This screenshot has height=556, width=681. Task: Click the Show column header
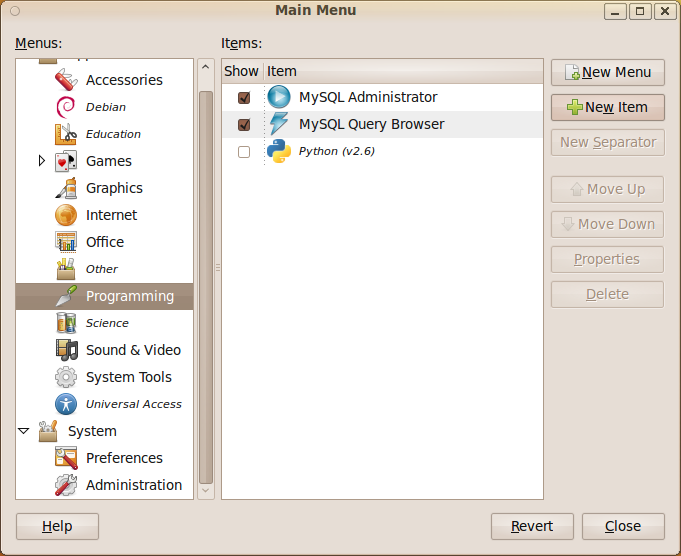tap(242, 71)
